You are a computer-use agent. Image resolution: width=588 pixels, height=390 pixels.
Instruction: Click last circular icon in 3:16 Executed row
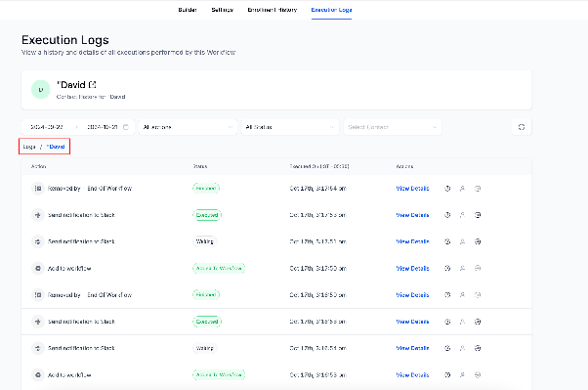click(478, 322)
